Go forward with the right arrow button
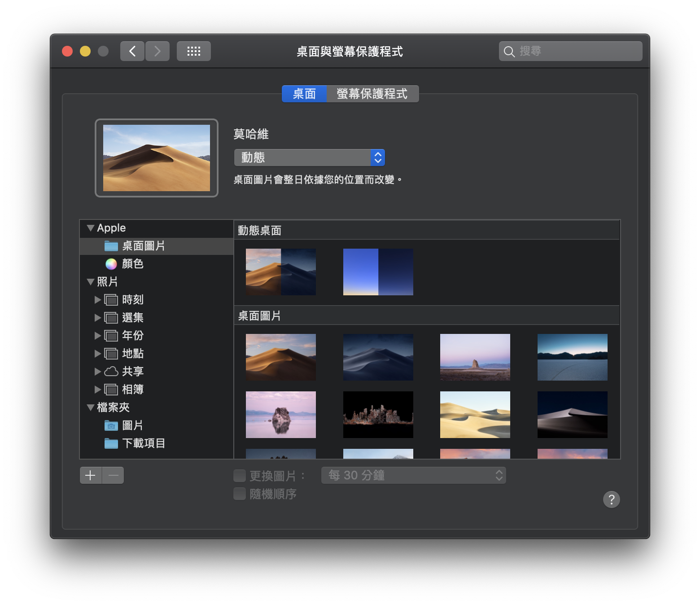 157,51
